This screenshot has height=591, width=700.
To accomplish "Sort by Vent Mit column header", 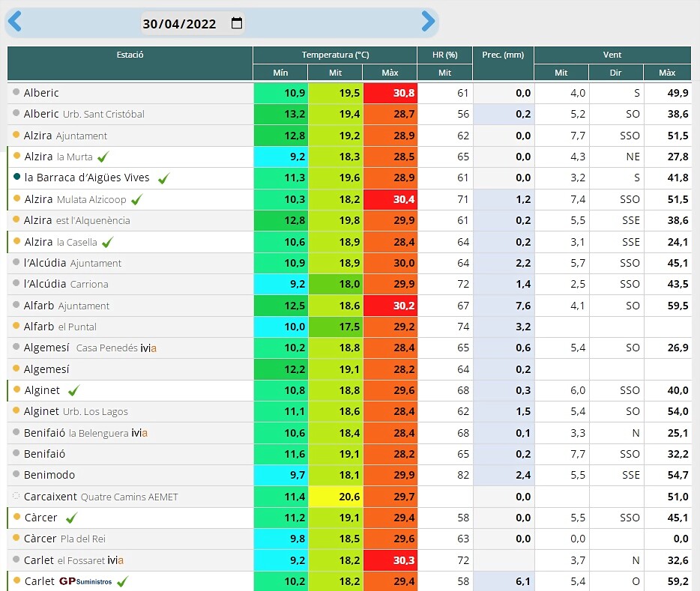I will tap(561, 72).
